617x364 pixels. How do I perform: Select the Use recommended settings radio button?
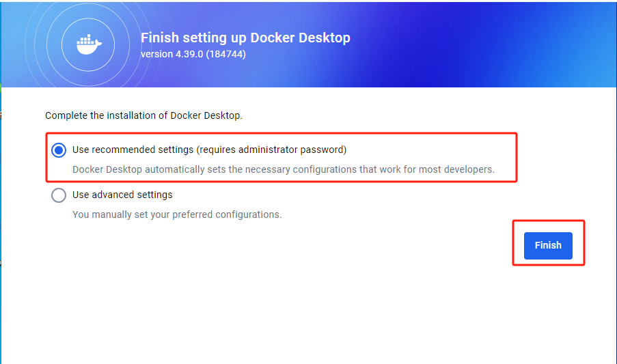pyautogui.click(x=59, y=150)
